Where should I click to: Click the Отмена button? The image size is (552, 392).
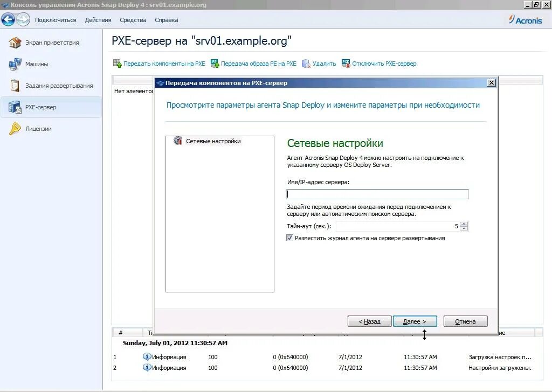click(x=465, y=321)
